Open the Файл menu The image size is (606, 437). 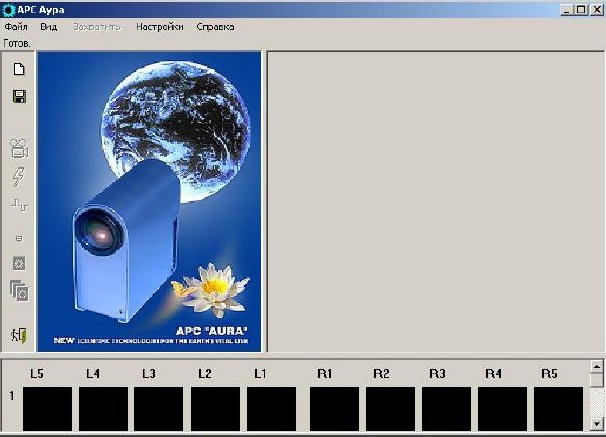(16, 27)
